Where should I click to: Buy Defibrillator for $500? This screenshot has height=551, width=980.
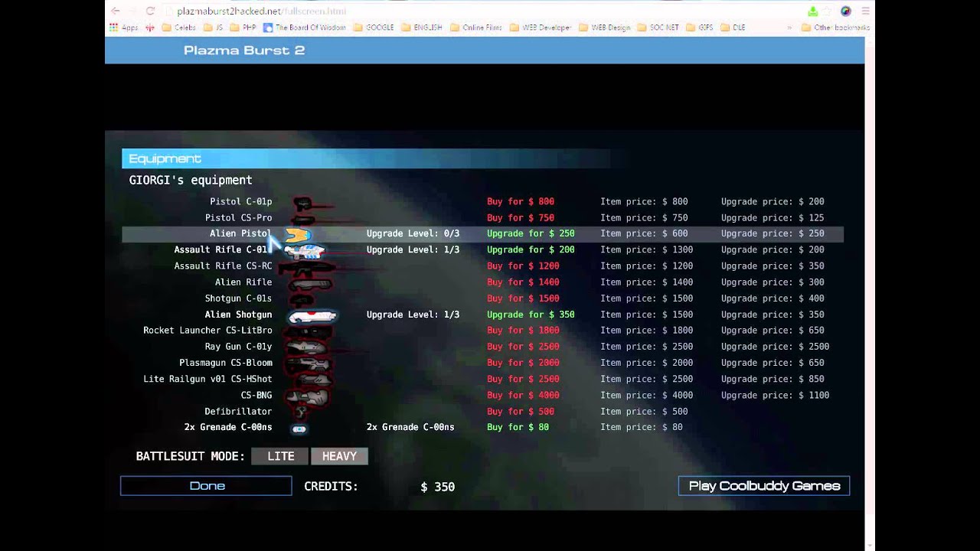[521, 412]
